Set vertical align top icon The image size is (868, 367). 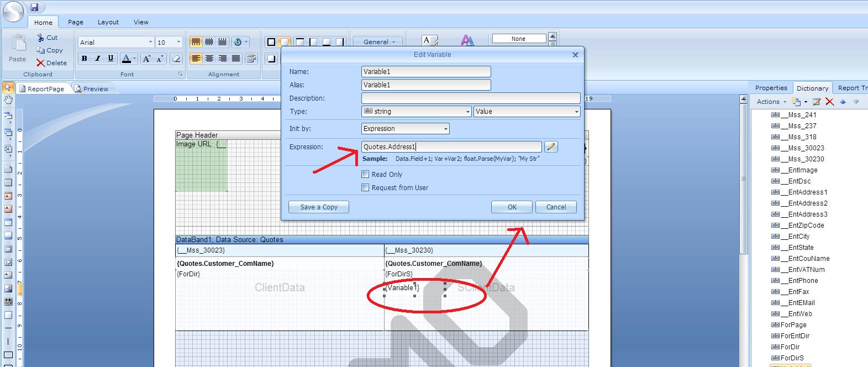196,42
